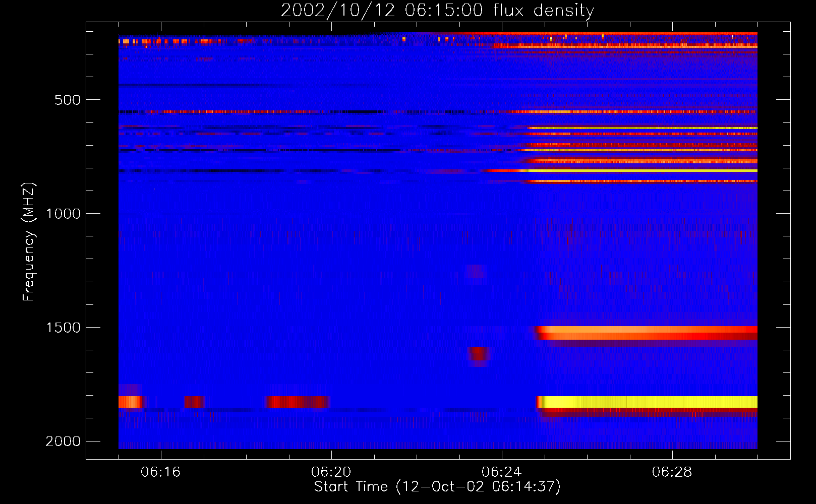
Task: Click the 1000 frequency tick label
Action: pos(63,214)
